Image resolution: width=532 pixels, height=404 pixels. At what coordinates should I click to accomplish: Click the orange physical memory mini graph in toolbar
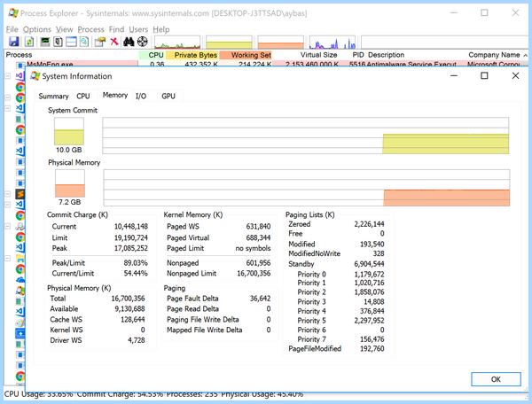(x=280, y=42)
